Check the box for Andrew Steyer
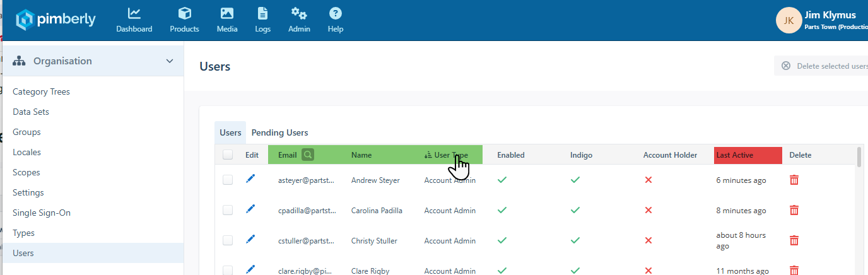The width and height of the screenshot is (868, 275). (228, 180)
